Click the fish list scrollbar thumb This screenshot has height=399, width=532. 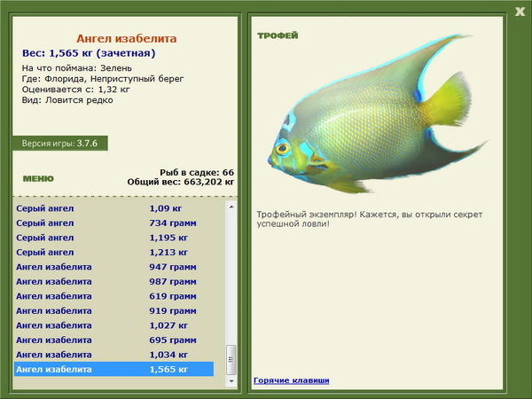(x=231, y=360)
